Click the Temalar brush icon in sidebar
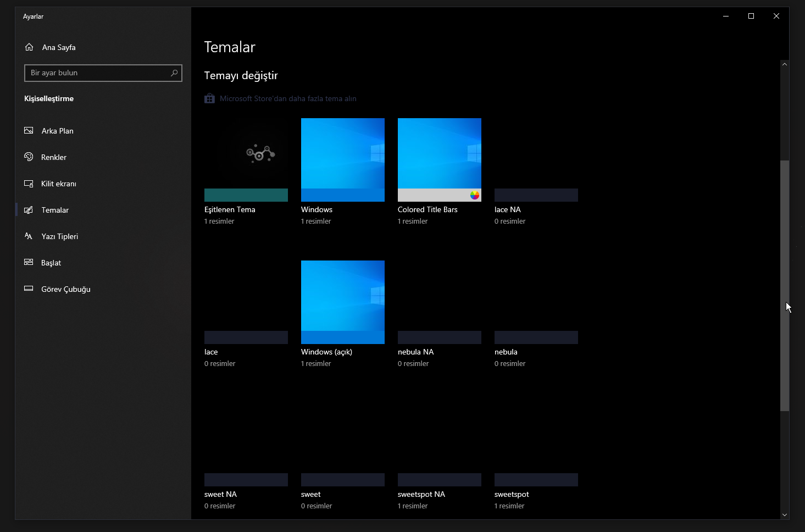Image resolution: width=805 pixels, height=532 pixels. pyautogui.click(x=29, y=210)
